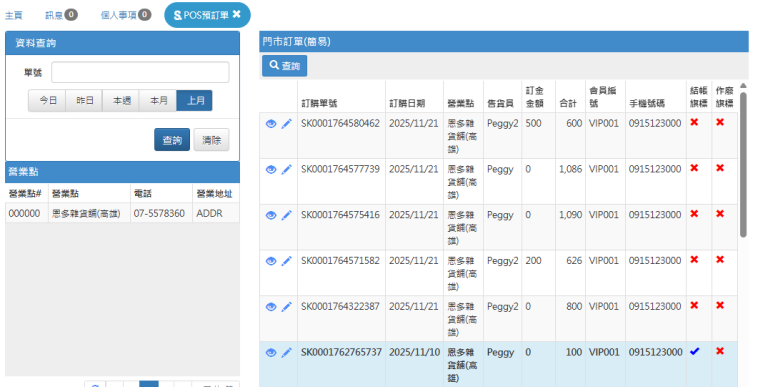
Task: Click checkout flag X for order SK0001764577739
Action: point(694,168)
